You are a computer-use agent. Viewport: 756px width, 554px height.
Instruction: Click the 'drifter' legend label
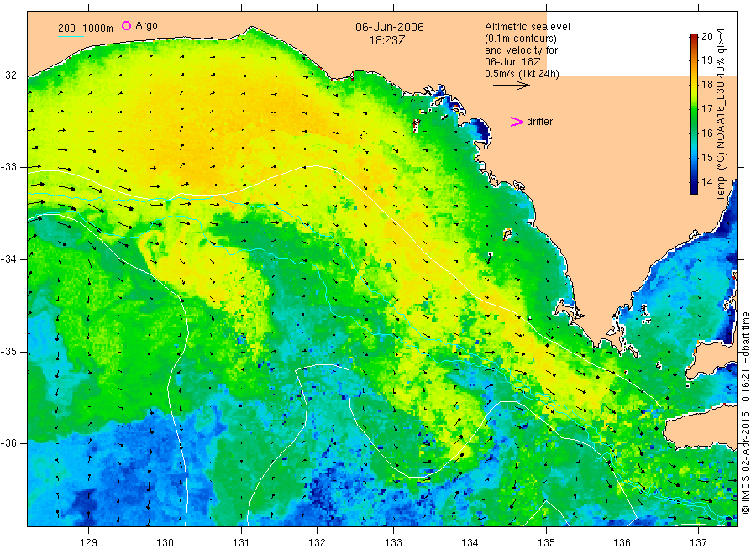tap(539, 122)
